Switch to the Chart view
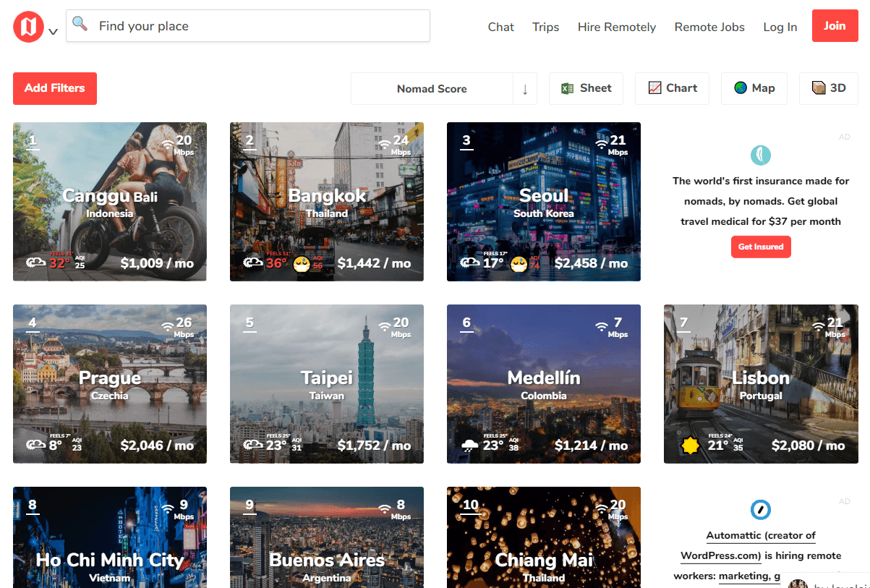The width and height of the screenshot is (870, 588). pos(672,88)
